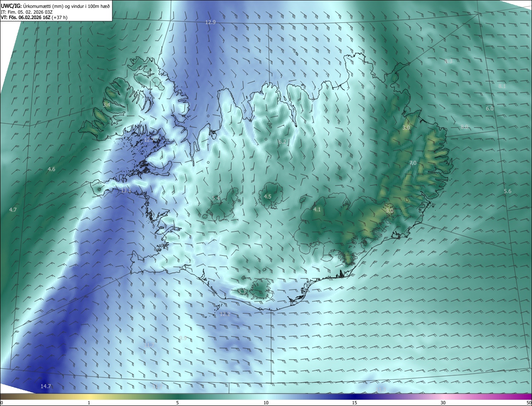Click the 8.1 value on the map
532x406 pixels.
(x=502, y=86)
